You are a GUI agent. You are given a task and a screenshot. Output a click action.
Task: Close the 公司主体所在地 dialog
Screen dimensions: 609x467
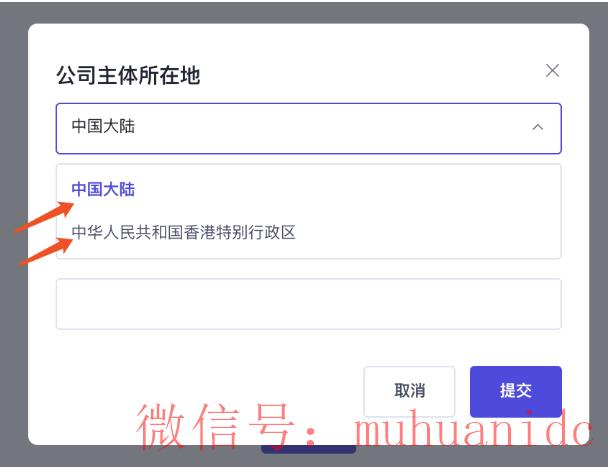coord(552,71)
